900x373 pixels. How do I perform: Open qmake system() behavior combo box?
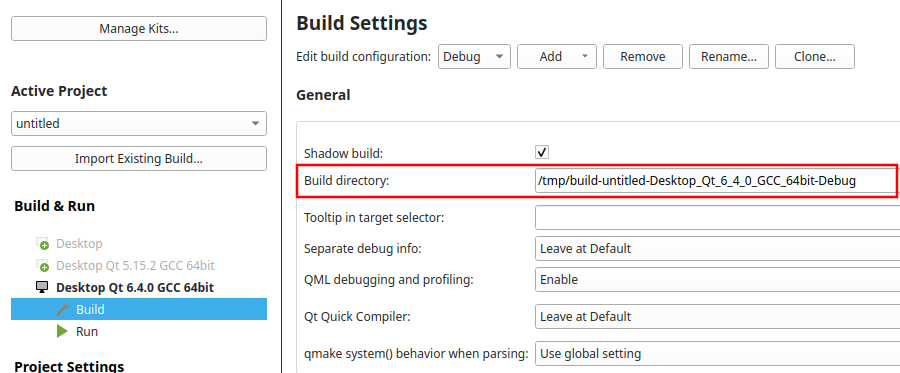click(717, 353)
